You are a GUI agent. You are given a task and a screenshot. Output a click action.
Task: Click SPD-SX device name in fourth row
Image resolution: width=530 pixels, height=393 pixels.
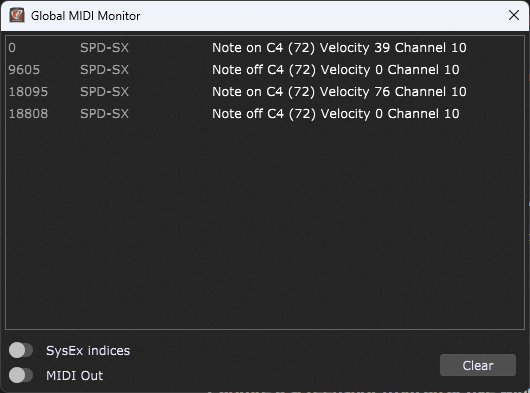click(104, 114)
